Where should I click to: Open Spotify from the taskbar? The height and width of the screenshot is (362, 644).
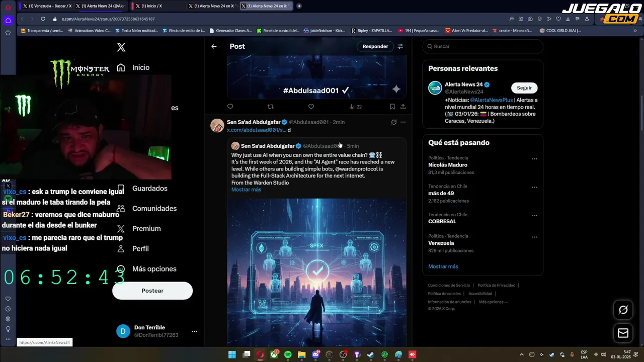point(288,354)
